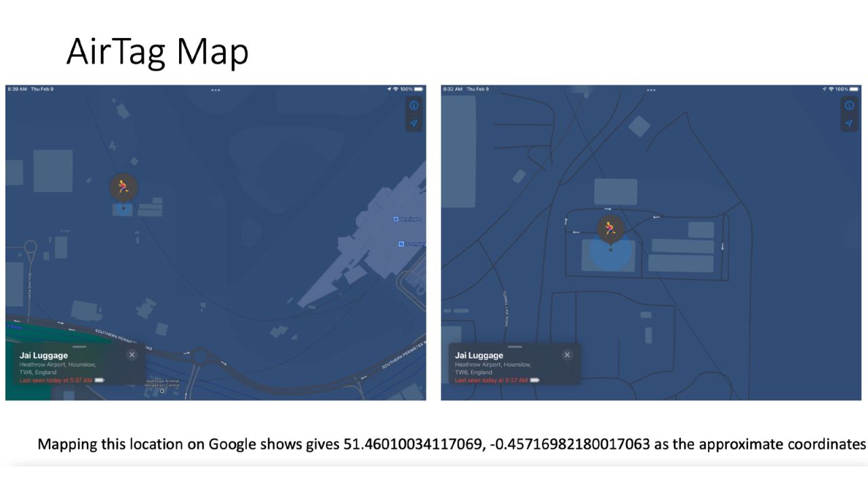Click the '8:32 AM' time in right status bar
Viewport: 868px width, 488px height.
pyautogui.click(x=453, y=89)
